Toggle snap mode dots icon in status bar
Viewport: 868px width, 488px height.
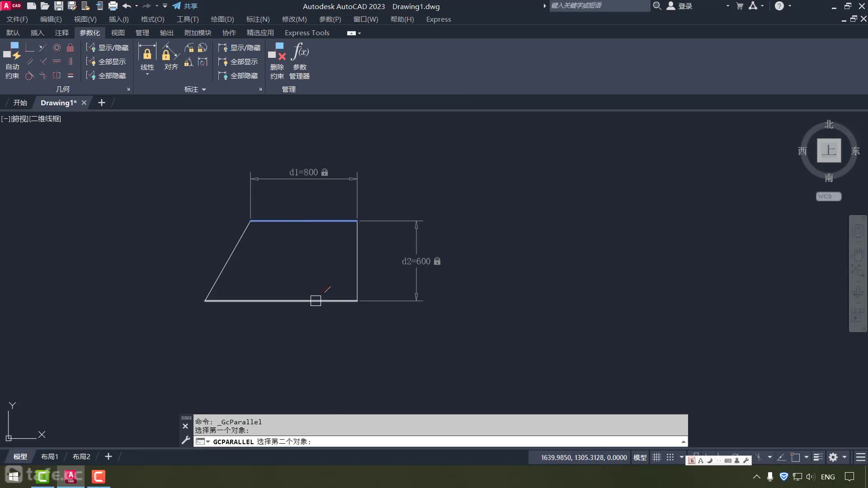(x=670, y=457)
